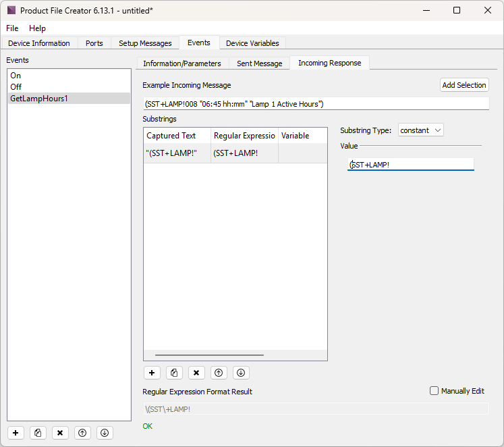Duplicate the selected substring row
504x447 pixels.
tap(174, 373)
